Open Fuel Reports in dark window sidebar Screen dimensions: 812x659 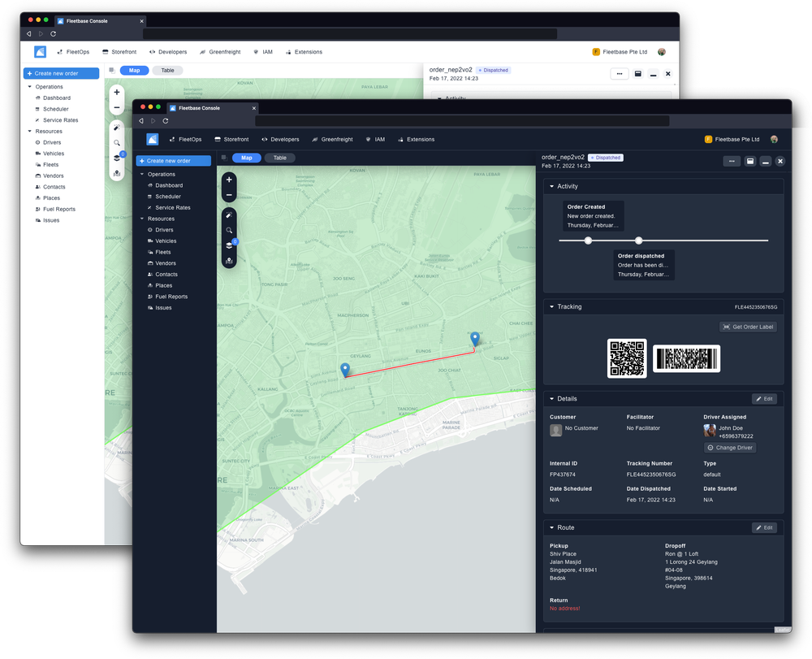point(168,297)
